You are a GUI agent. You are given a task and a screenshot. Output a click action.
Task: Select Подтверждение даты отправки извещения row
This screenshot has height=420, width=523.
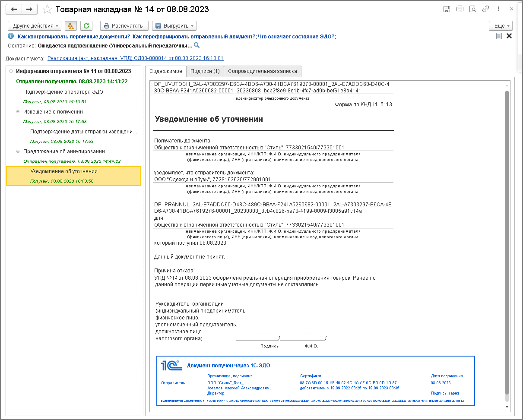pos(84,132)
